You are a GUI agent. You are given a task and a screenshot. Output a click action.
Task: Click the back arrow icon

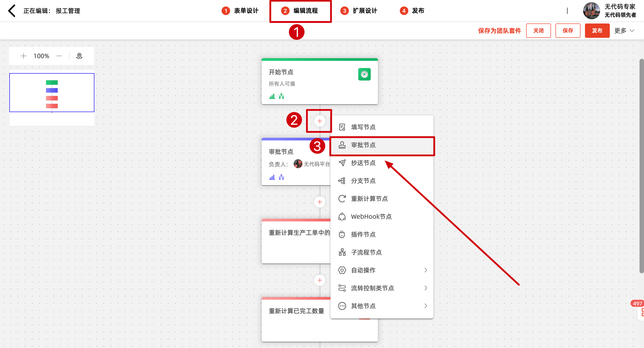tap(12, 11)
